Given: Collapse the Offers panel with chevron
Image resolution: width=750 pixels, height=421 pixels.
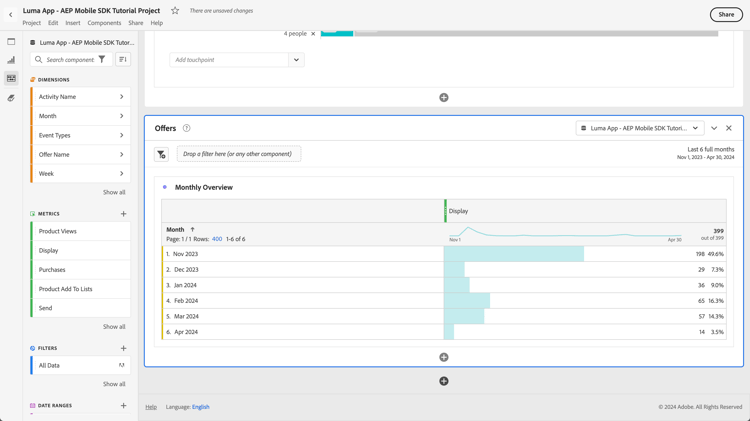Looking at the screenshot, I should point(714,128).
